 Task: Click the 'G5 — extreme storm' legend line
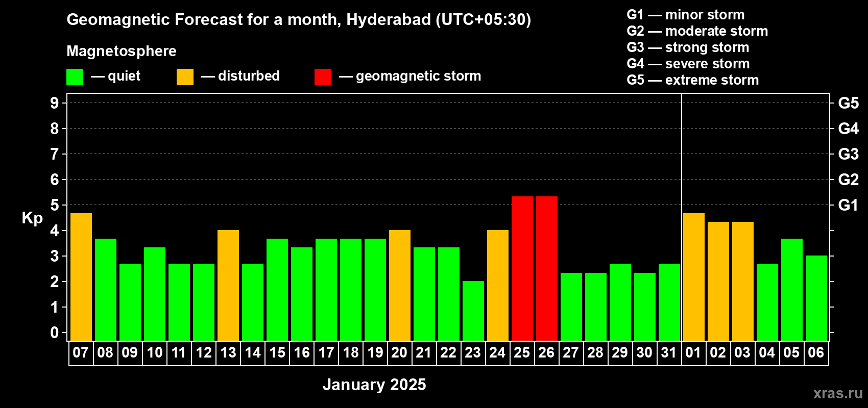(x=693, y=80)
